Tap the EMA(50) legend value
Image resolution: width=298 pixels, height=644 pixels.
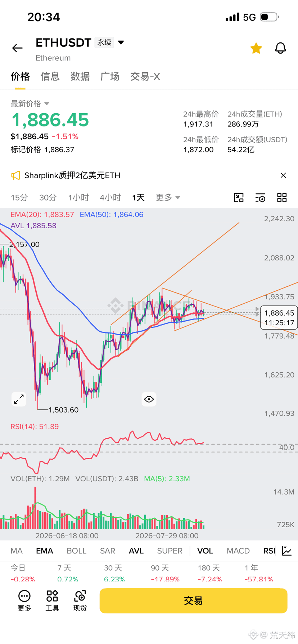click(112, 215)
